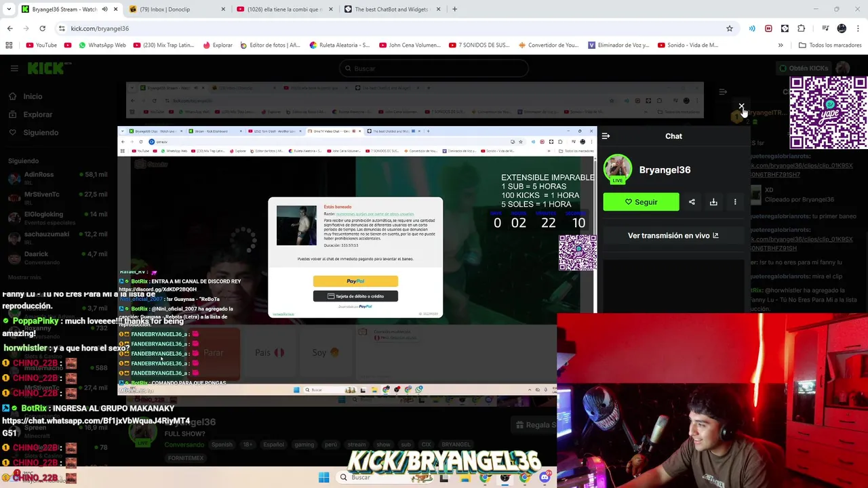868x488 pixels.
Task: Switch to The best ChatBot and Widgets tab
Action: (x=392, y=9)
